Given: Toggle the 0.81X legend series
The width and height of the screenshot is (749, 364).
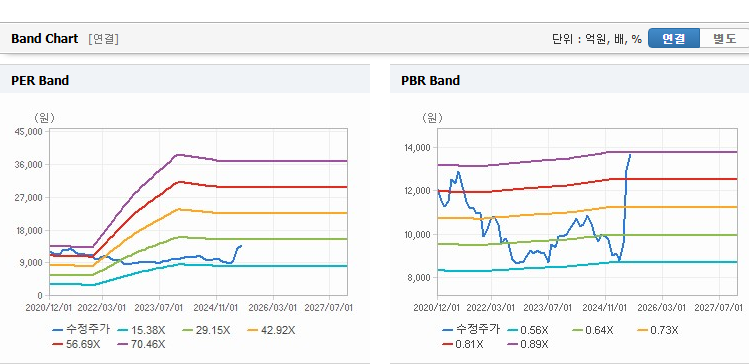Looking at the screenshot, I should [463, 344].
